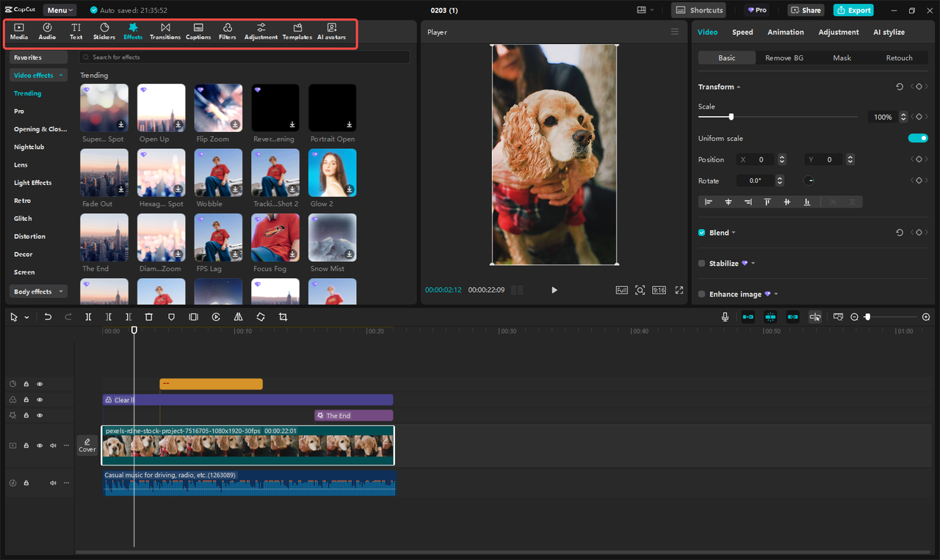Enable the Stabilize option
Viewport: 940px width, 560px height.
coord(701,263)
